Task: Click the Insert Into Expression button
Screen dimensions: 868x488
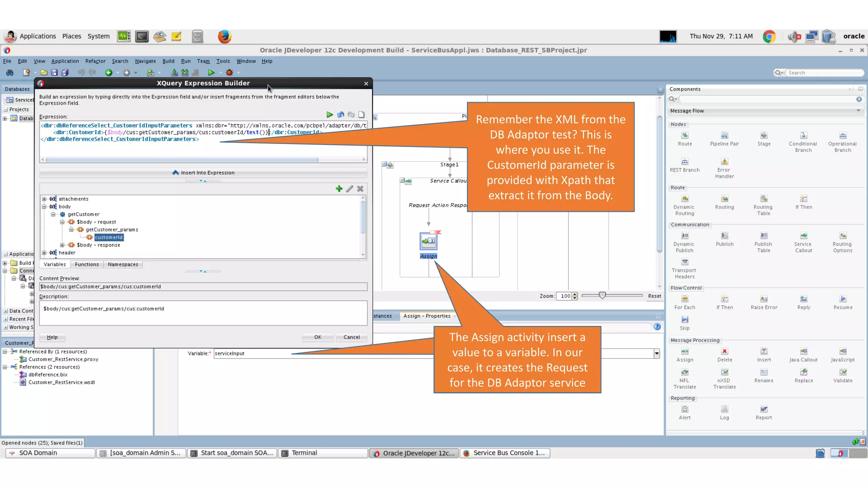Action: point(203,173)
